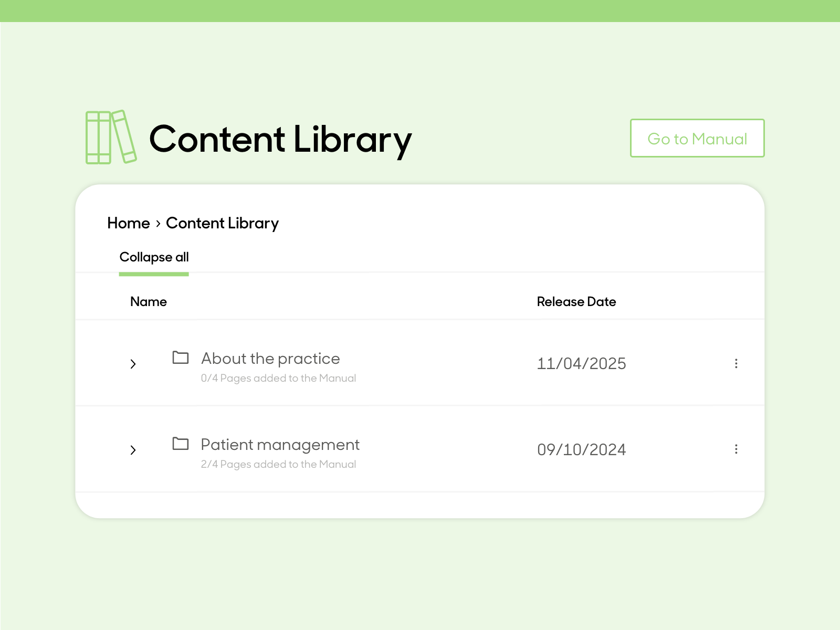The image size is (840, 630).
Task: Click the 11/04/2025 release date
Action: point(581,364)
